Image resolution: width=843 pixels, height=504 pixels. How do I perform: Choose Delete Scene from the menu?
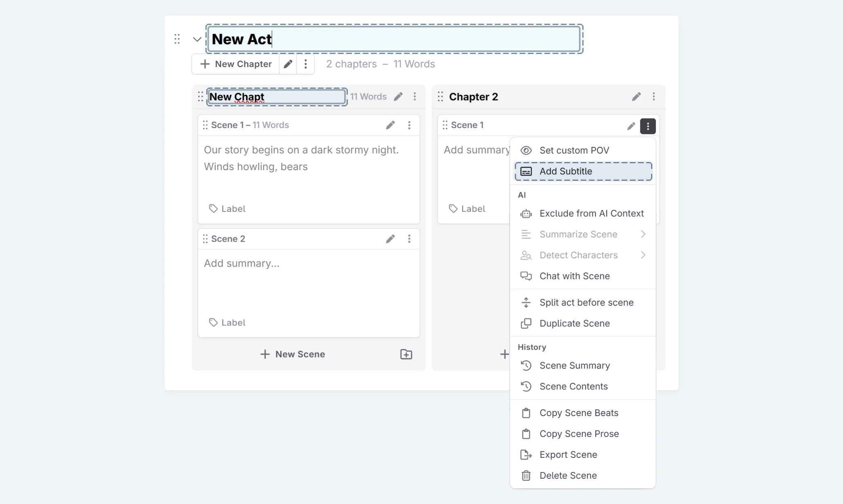568,475
